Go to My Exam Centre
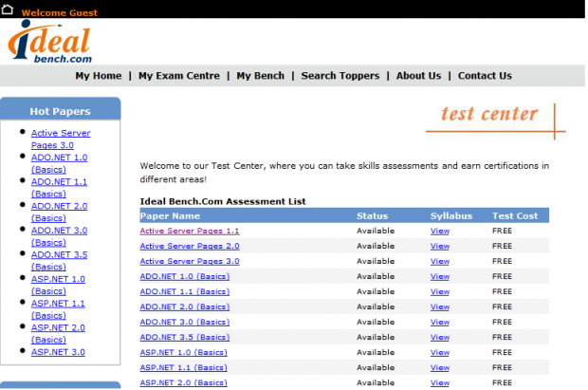 (179, 76)
